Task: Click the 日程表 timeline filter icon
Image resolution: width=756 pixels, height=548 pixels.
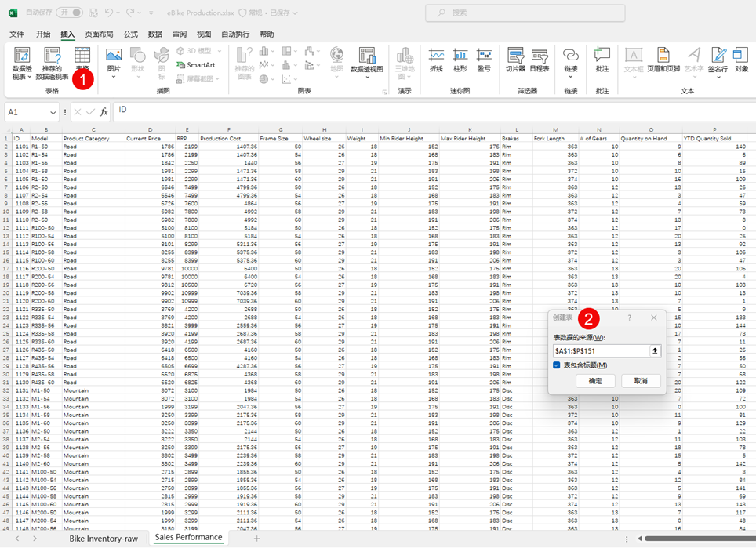Action: [540, 56]
